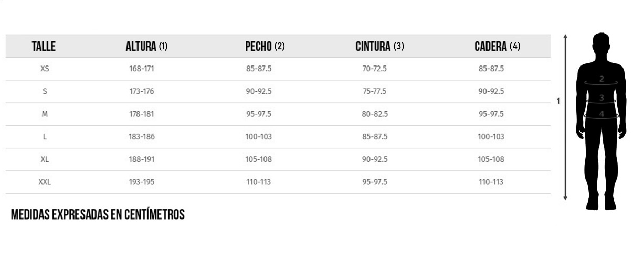The image size is (644, 262).
Task: Click the height label number 1
Action: (558, 101)
